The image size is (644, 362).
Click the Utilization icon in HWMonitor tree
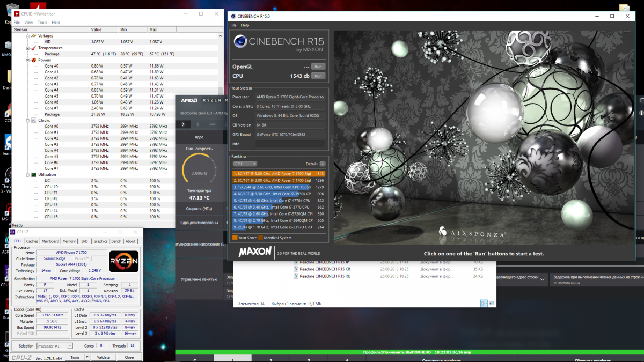(x=34, y=174)
